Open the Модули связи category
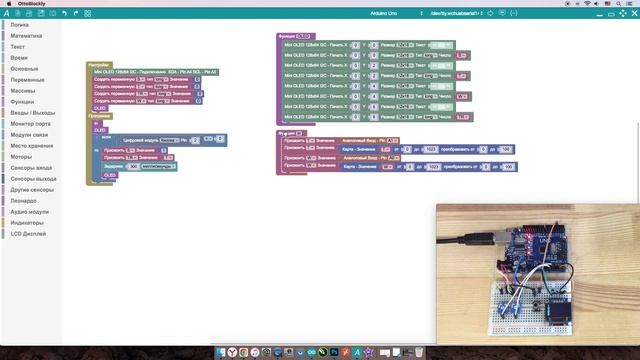640x360 pixels. (29, 135)
